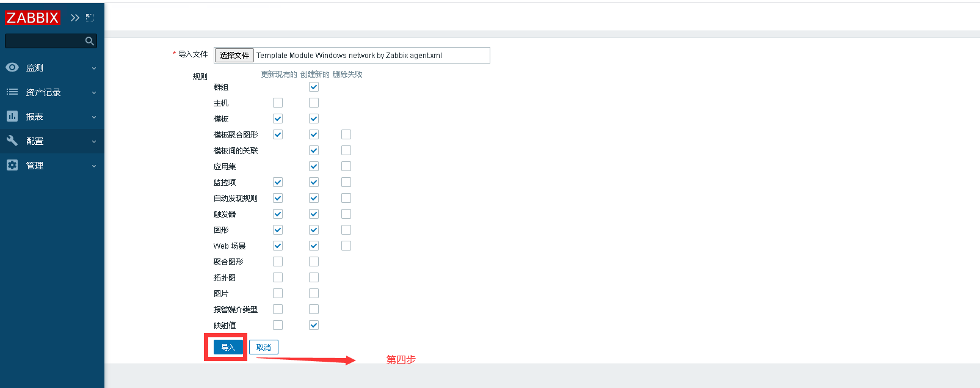
Task: Click the selected file name Template Module Windows network
Action: click(349, 55)
